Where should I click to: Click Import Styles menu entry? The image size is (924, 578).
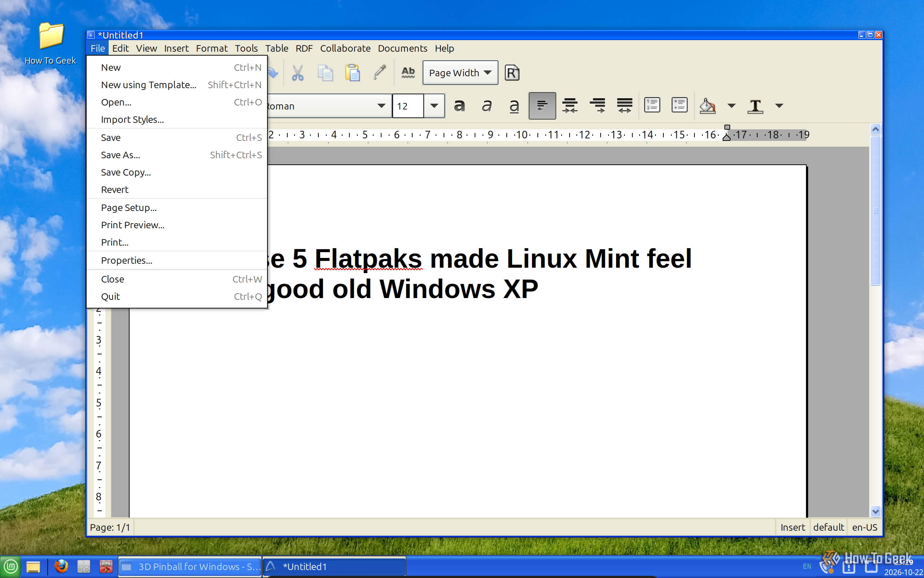coord(177,120)
